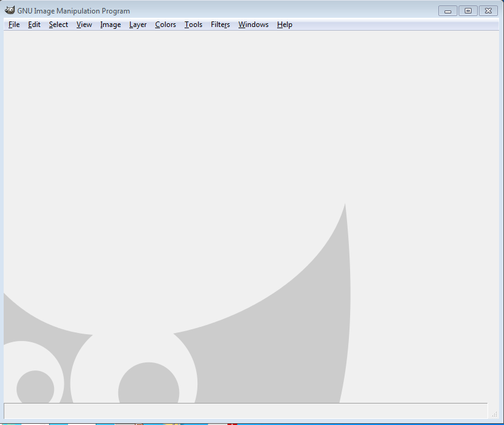This screenshot has height=425, width=504.
Task: Open the Select menu
Action: tap(58, 25)
